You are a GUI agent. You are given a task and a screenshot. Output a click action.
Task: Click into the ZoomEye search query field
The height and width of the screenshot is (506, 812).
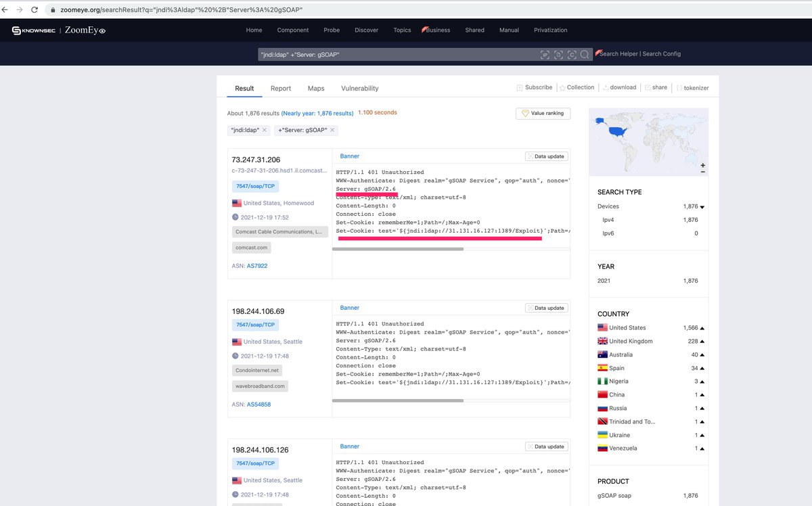(398, 55)
